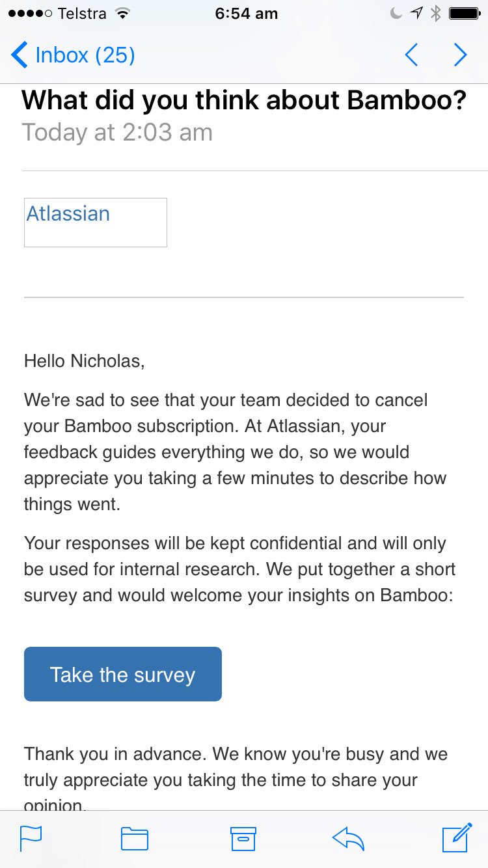This screenshot has height=868, width=488.
Task: Tap the 6:54 am clock in status bar
Action: pyautogui.click(x=246, y=14)
